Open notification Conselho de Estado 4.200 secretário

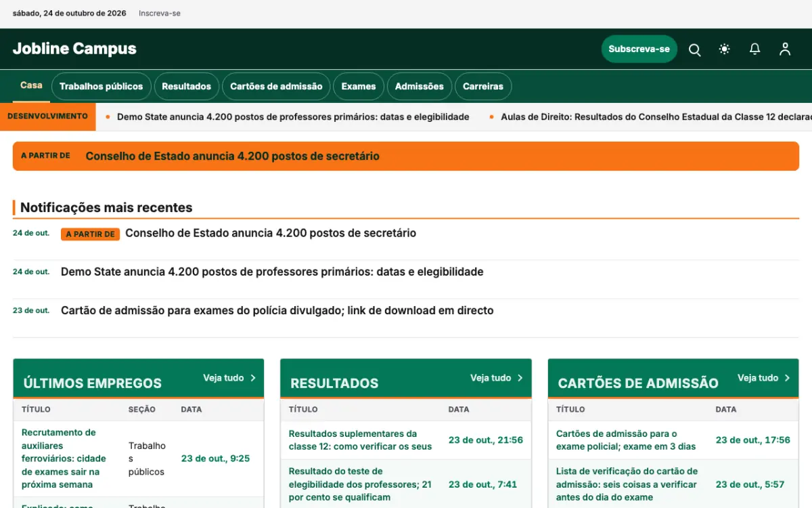pos(271,233)
